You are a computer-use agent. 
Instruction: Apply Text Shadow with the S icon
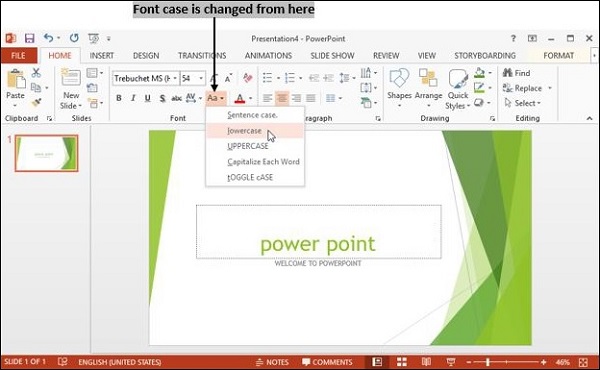pos(162,98)
